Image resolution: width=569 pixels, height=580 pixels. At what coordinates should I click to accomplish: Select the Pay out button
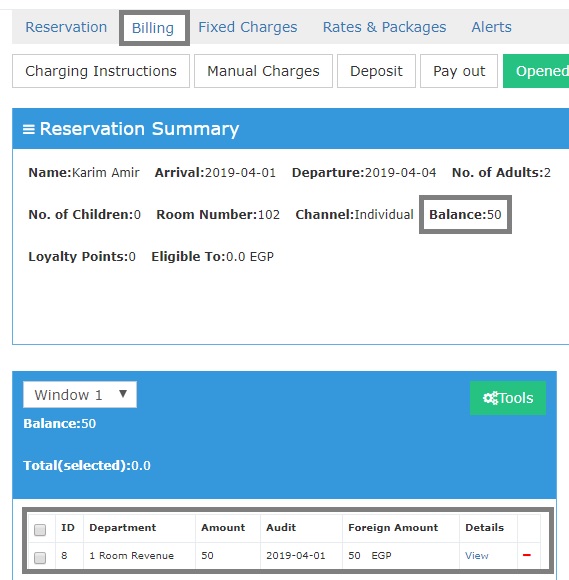459,71
